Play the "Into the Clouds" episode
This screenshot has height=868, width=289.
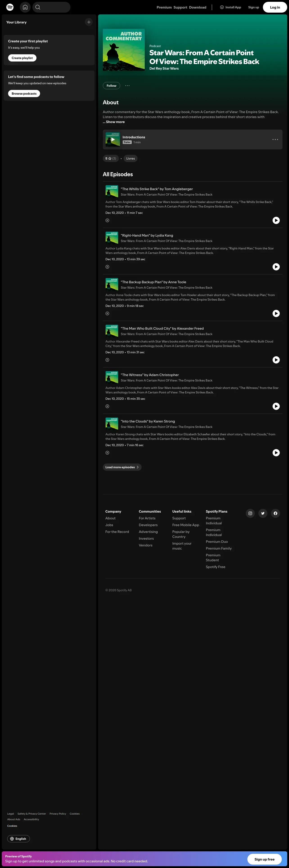(276, 453)
